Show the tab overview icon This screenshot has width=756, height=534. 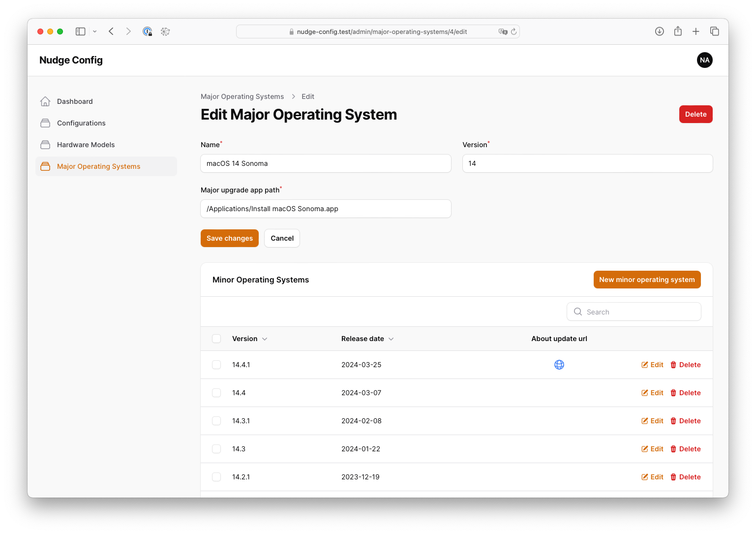tap(714, 31)
